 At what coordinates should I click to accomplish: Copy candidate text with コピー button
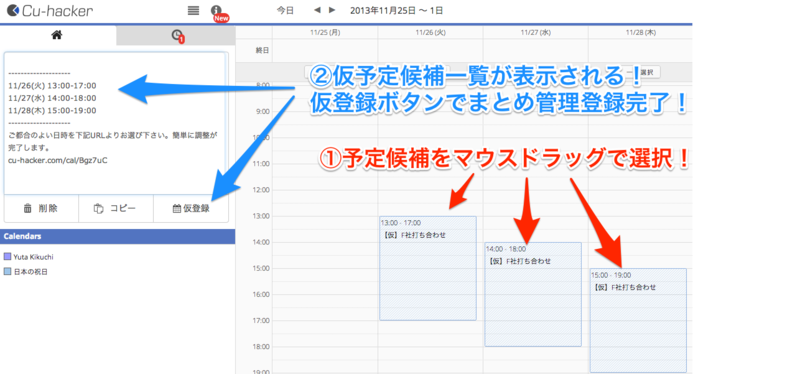(116, 208)
